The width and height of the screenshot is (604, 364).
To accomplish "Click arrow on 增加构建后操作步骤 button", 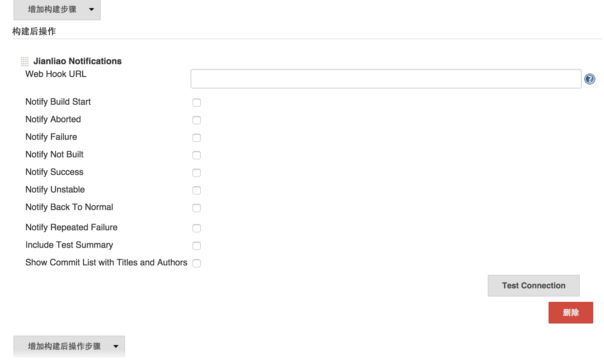I will (x=116, y=346).
